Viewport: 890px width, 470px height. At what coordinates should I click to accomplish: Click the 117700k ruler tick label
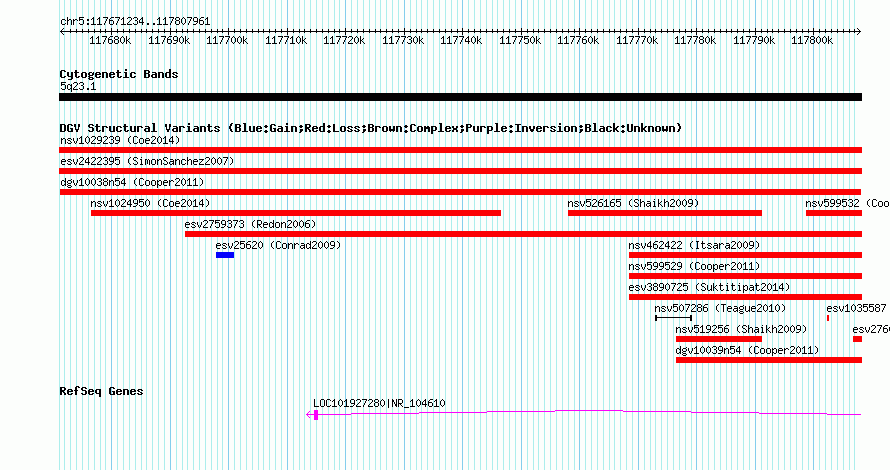(227, 40)
